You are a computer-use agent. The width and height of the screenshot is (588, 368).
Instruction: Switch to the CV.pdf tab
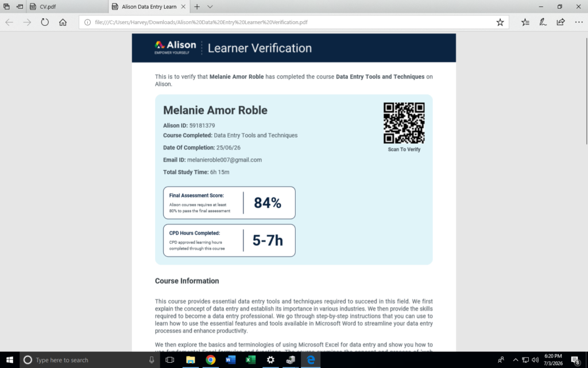pyautogui.click(x=68, y=6)
